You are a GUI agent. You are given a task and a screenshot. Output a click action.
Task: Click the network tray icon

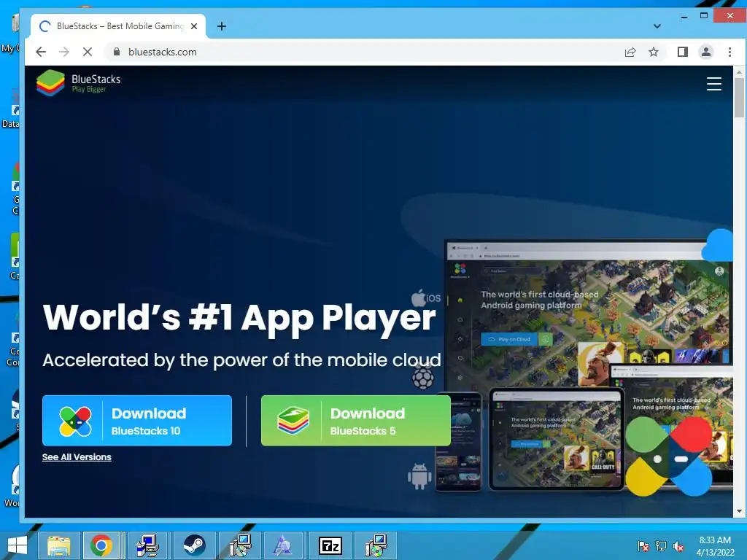tap(661, 546)
